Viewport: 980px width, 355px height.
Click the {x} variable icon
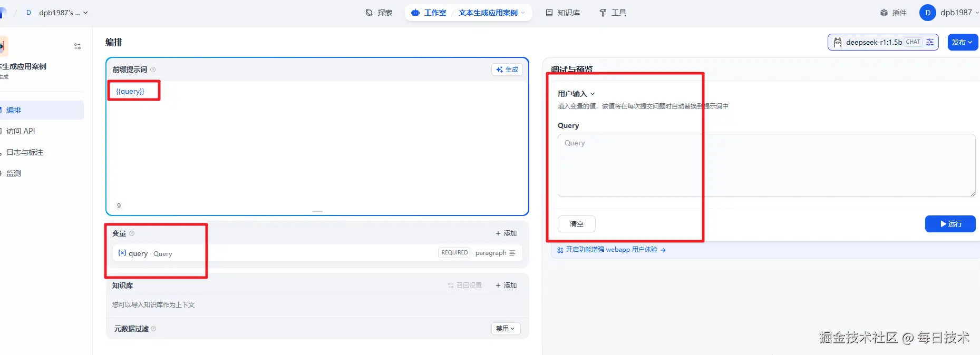(x=122, y=253)
